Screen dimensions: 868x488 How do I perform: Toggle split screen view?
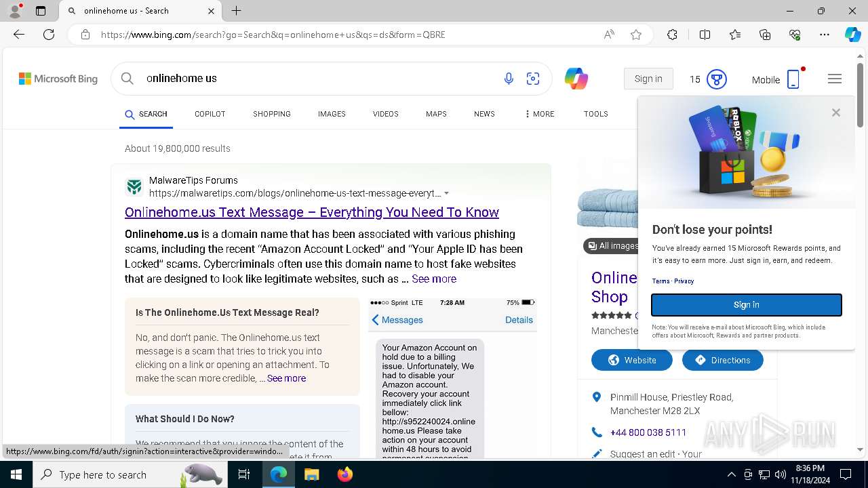(705, 35)
